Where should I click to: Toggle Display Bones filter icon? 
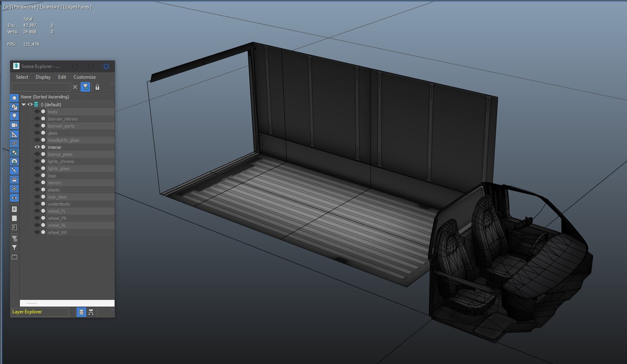(14, 171)
